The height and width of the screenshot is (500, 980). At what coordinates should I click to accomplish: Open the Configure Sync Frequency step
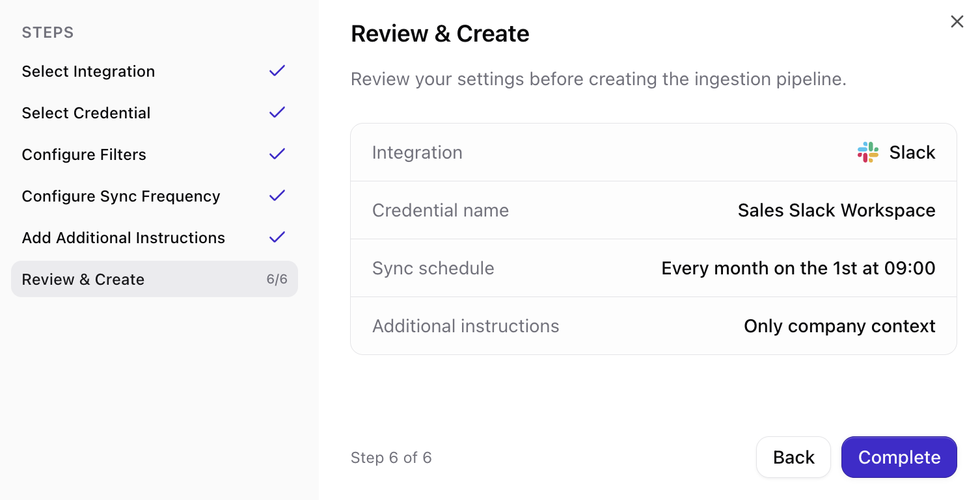tap(154, 196)
